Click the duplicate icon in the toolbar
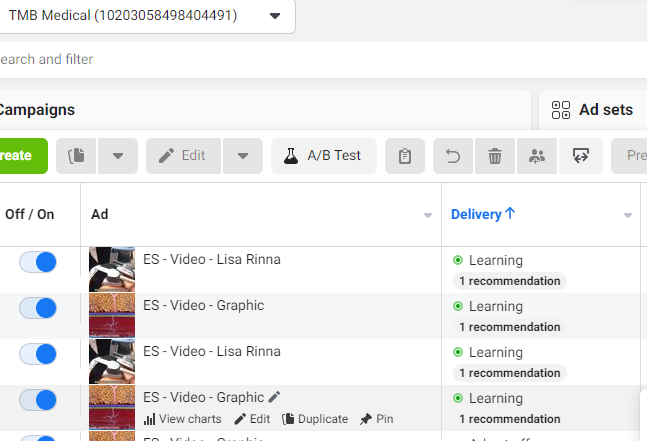 coord(76,156)
